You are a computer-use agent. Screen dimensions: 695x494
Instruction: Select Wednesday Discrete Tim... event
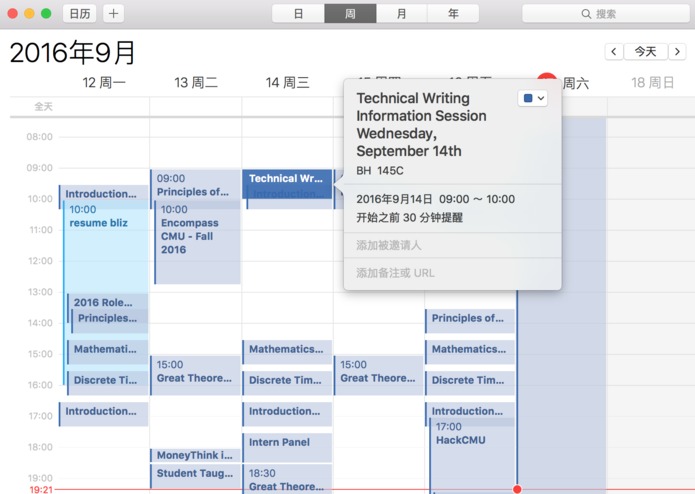287,383
